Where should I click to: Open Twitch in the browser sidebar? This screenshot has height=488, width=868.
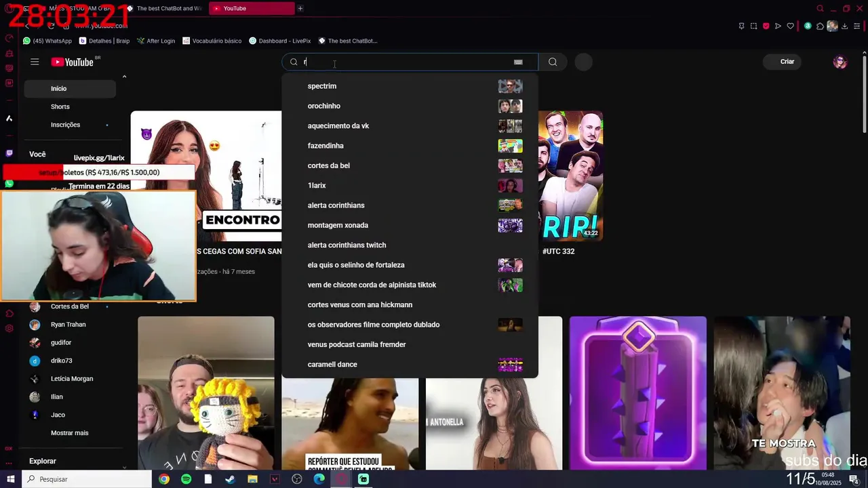[x=9, y=153]
